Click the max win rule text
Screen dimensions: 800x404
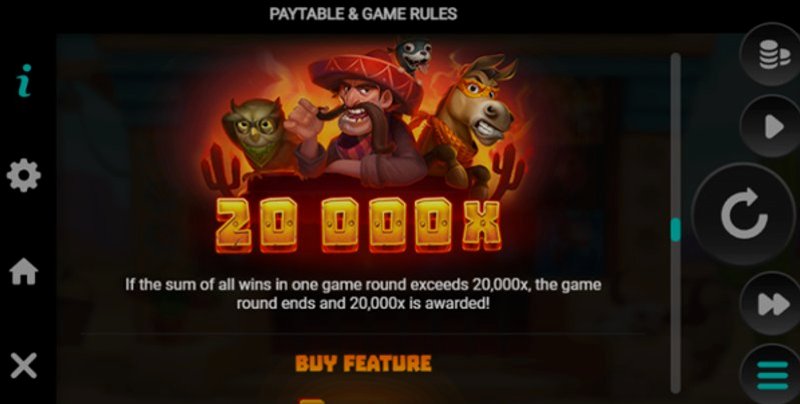tap(363, 294)
